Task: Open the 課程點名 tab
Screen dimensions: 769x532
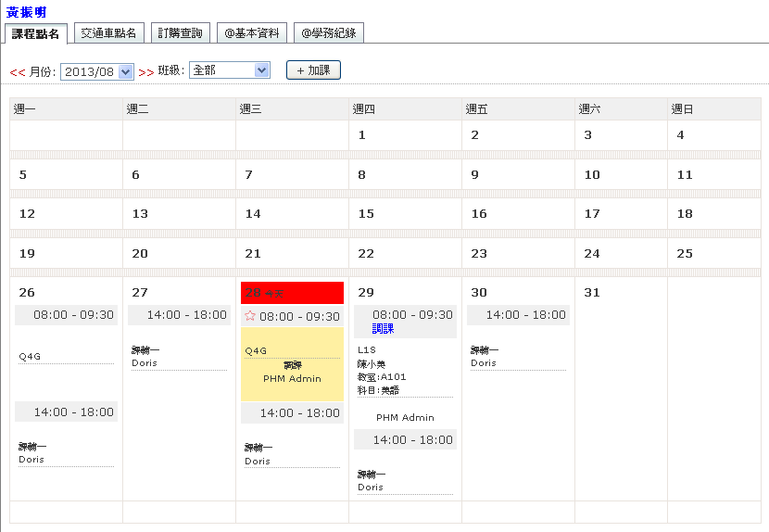Action: coord(35,33)
